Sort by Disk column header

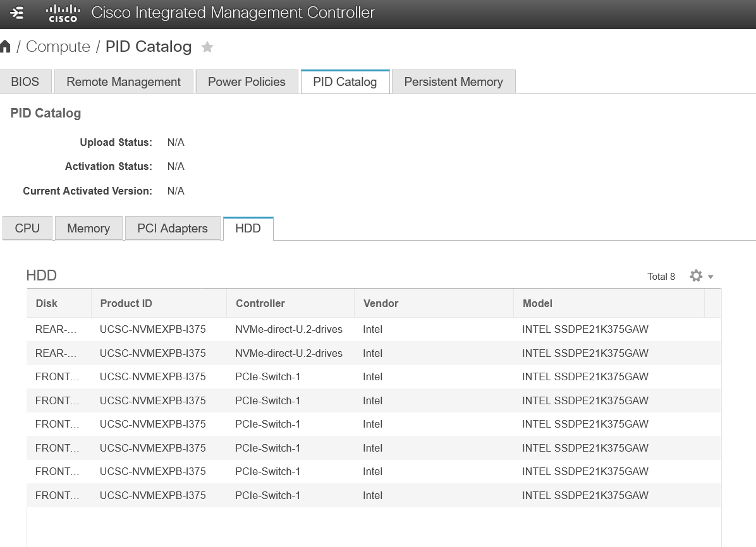[x=47, y=303]
